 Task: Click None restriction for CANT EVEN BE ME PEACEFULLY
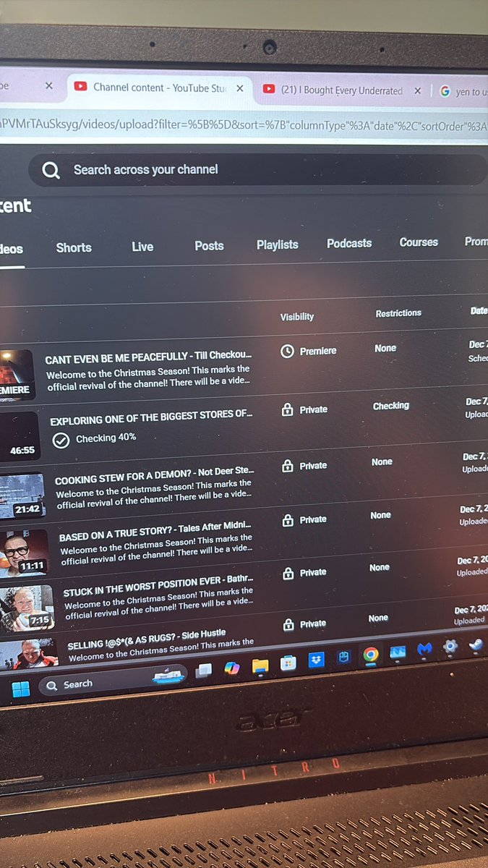coord(385,348)
